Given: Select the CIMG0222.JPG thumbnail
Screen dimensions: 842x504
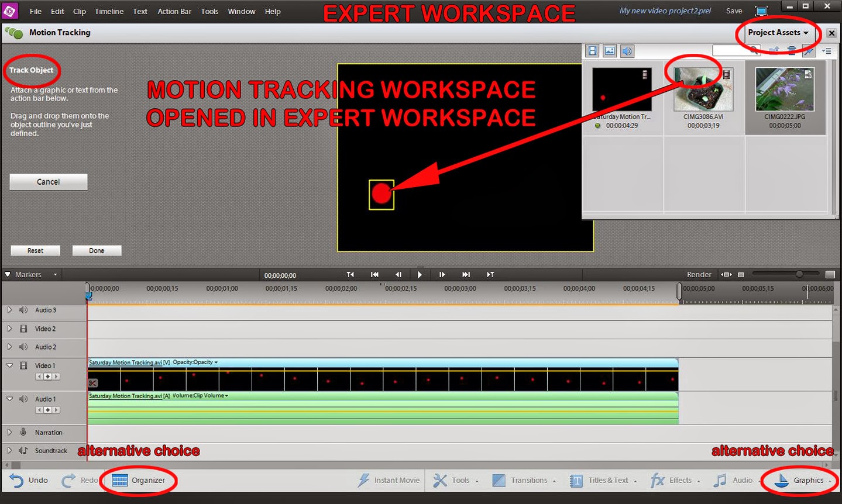Looking at the screenshot, I should pyautogui.click(x=785, y=89).
